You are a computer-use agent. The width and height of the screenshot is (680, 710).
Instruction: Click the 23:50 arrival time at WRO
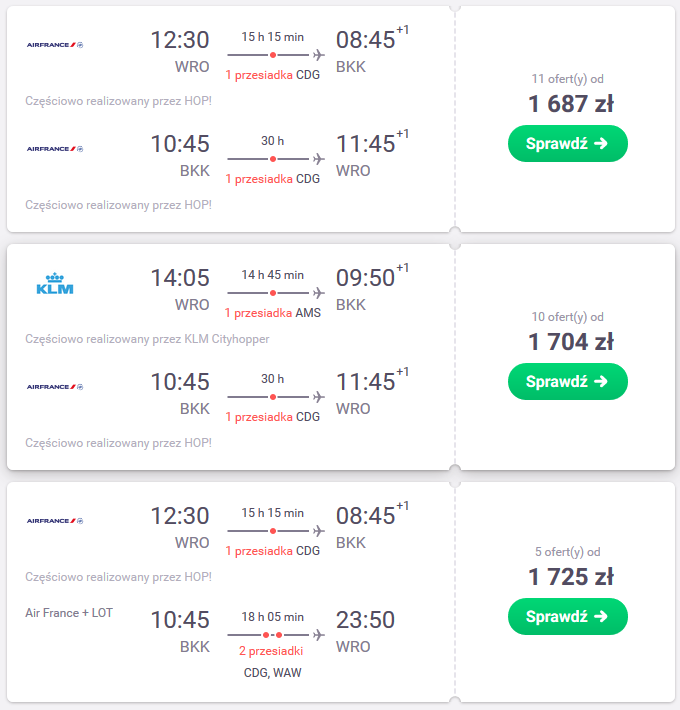[x=365, y=620]
